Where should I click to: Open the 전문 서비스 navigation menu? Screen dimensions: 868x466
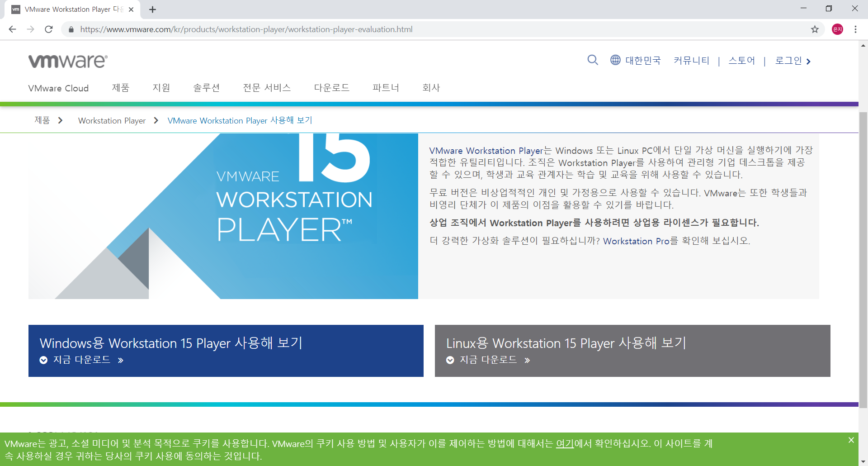(267, 88)
